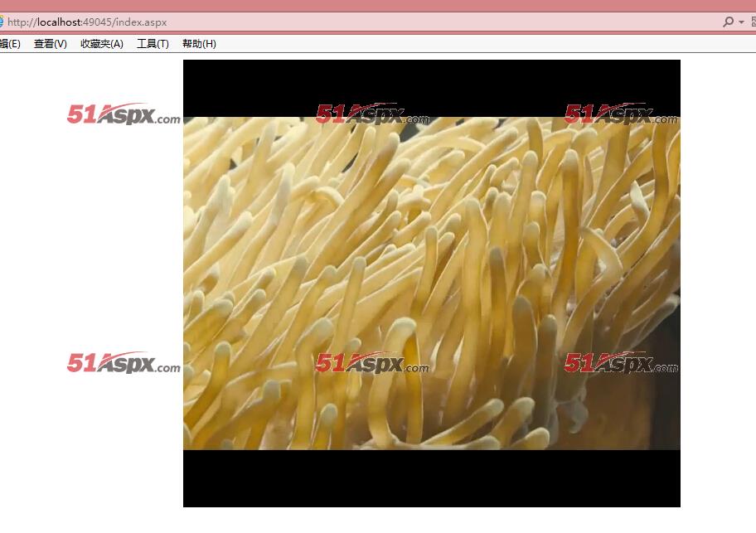
Task: Open the 查看(V) menu
Action: pyautogui.click(x=50, y=44)
